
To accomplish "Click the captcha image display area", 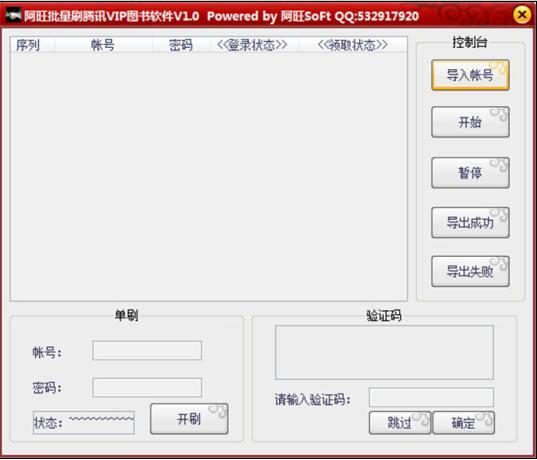I will [384, 352].
